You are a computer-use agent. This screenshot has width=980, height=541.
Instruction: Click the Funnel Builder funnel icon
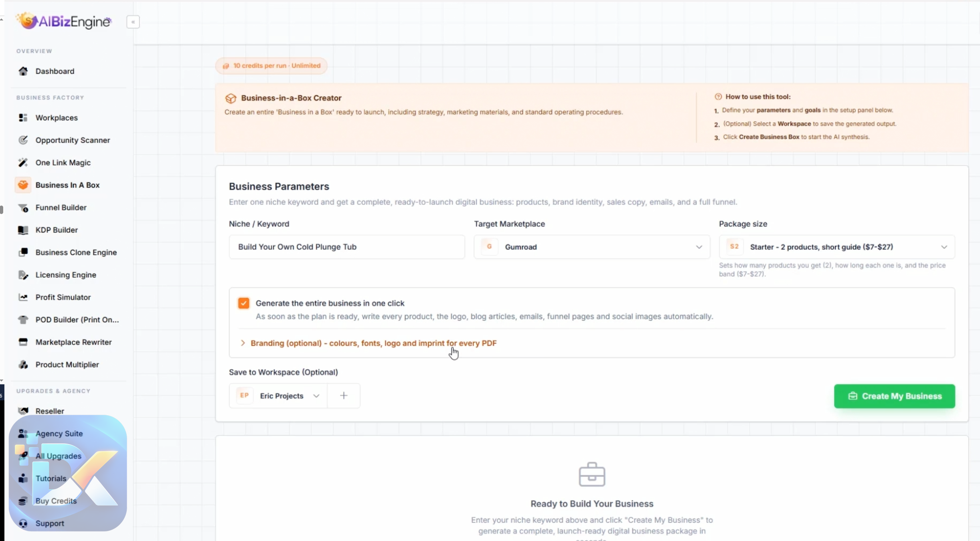(23, 208)
